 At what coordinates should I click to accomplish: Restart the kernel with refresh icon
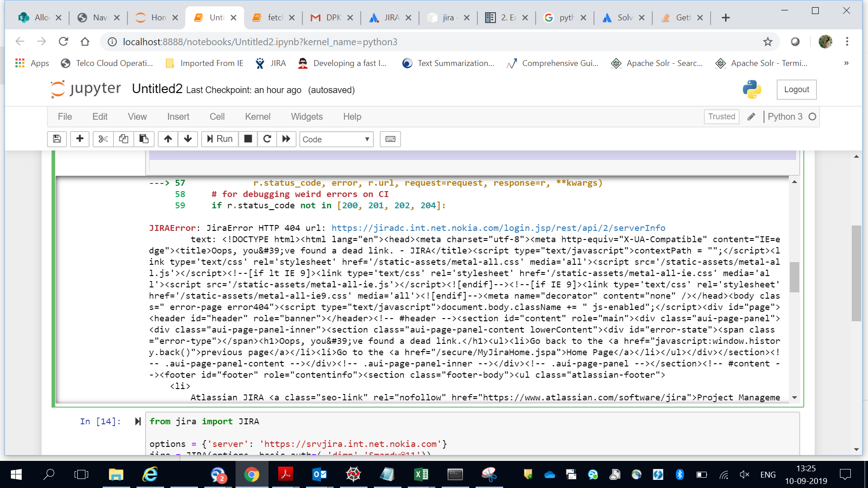(x=267, y=139)
